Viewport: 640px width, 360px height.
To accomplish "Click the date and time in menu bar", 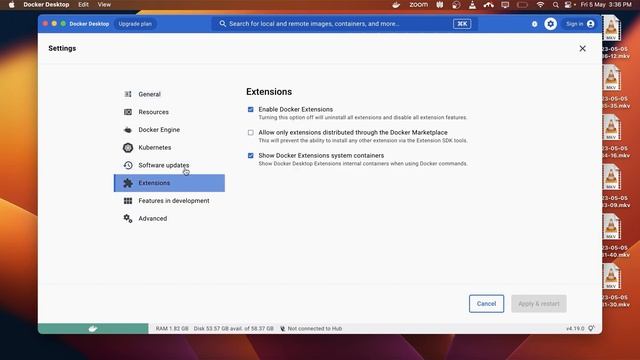I will [606, 4].
